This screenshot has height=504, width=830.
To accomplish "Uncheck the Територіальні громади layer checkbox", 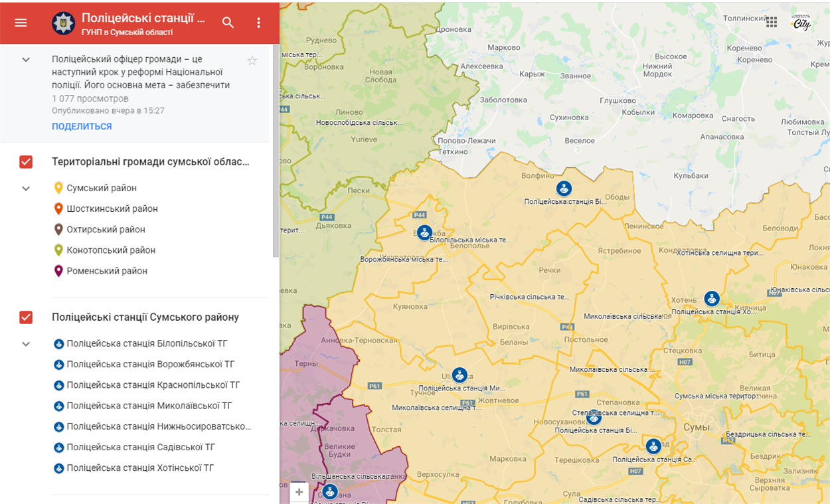I will [x=26, y=161].
